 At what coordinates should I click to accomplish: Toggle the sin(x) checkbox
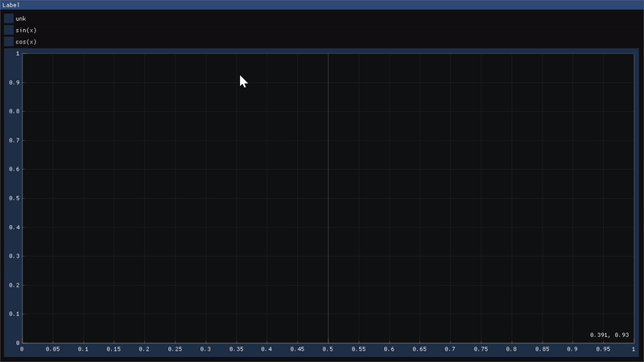click(x=9, y=30)
